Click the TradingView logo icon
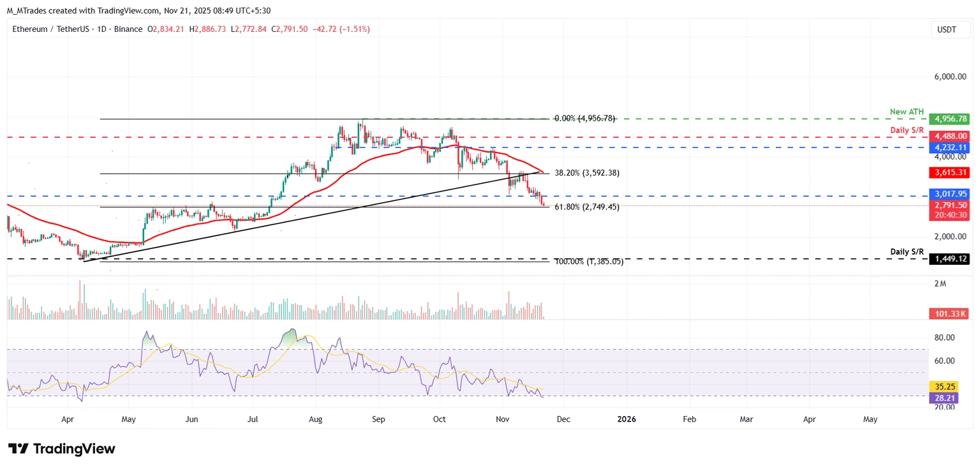Viewport: 980px width, 469px height. click(18, 449)
